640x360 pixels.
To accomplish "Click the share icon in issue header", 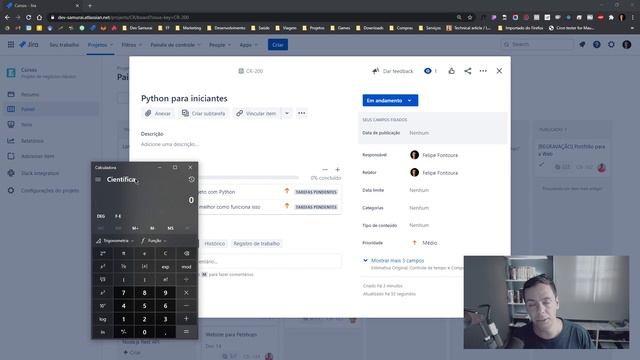I will point(468,71).
